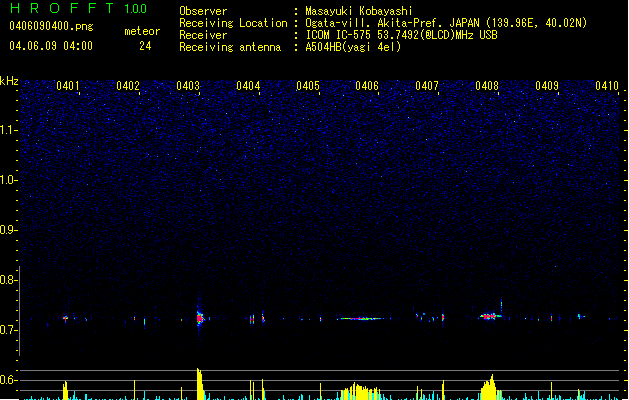
Task: Click the 0408 time marker label
Action: (487, 86)
